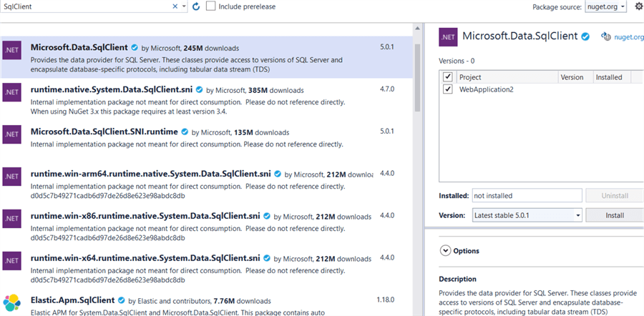Click .NET icon of runtime.win-arm64 package
Viewport: 644px width, 316px height.
[x=11, y=176]
